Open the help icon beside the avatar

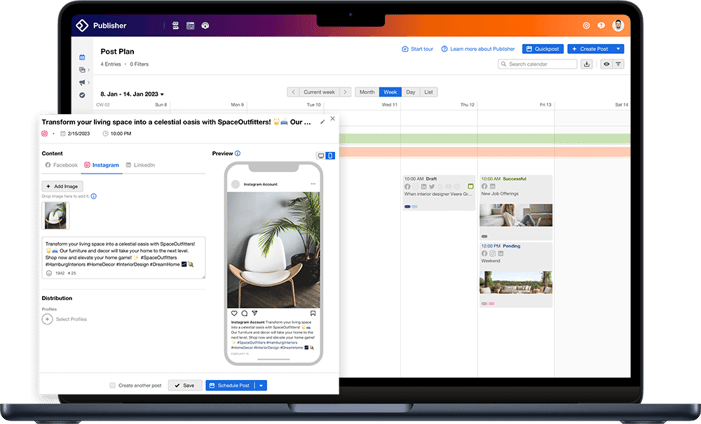coord(601,25)
